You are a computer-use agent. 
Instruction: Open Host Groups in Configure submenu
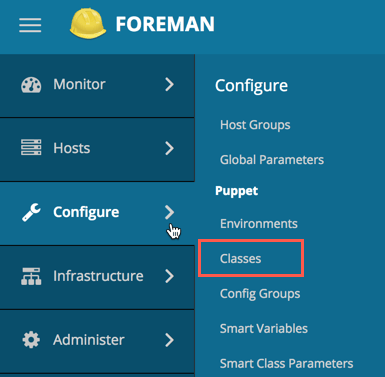click(255, 125)
